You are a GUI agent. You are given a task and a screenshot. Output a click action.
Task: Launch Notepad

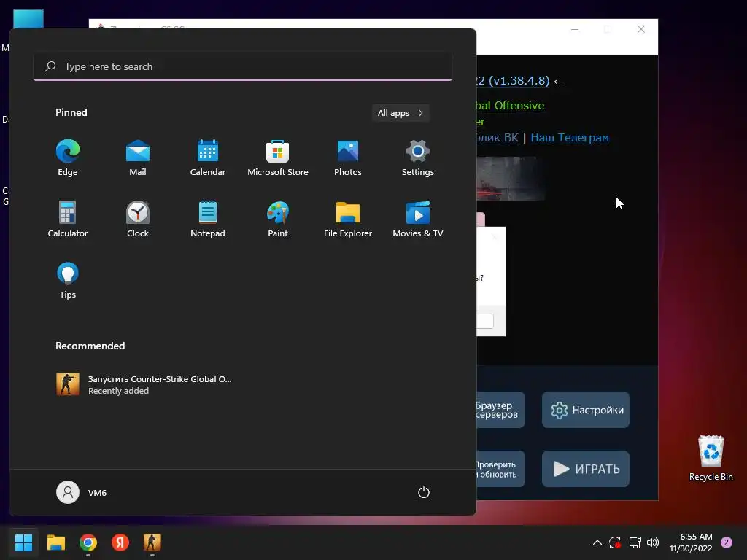pos(208,219)
